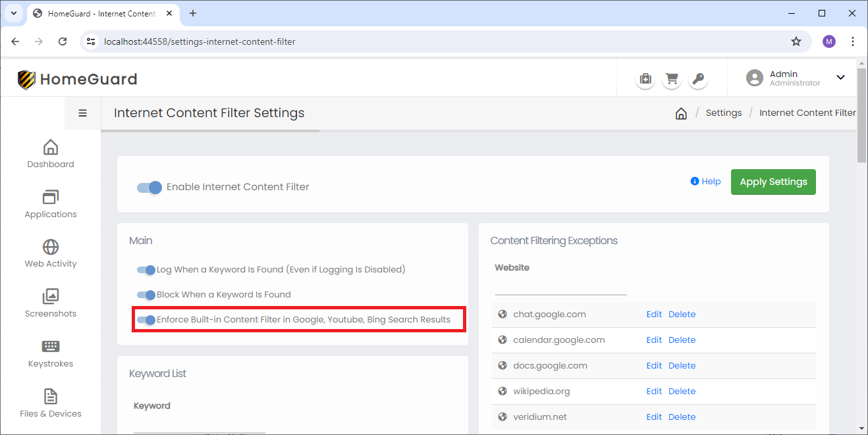Go to home via breadcrumb house icon

(x=681, y=113)
